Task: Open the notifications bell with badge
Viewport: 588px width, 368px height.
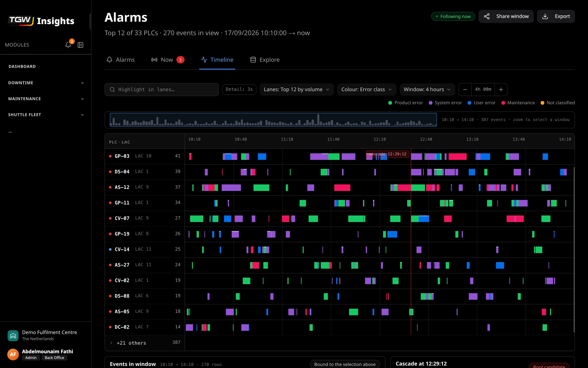Action: pyautogui.click(x=68, y=45)
